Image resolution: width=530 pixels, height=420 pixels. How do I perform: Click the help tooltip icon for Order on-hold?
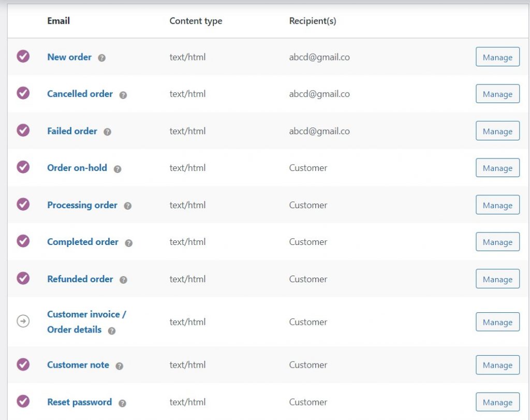(x=117, y=169)
